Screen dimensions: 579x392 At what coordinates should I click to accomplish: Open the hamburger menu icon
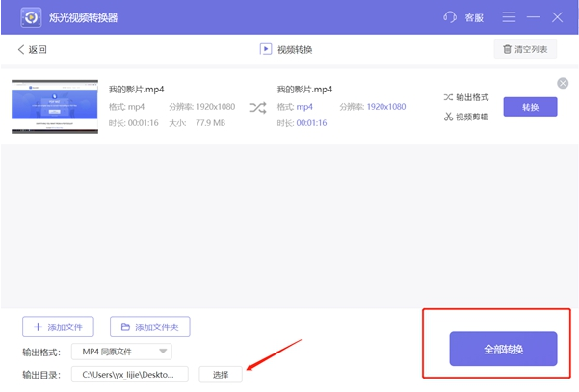[509, 17]
